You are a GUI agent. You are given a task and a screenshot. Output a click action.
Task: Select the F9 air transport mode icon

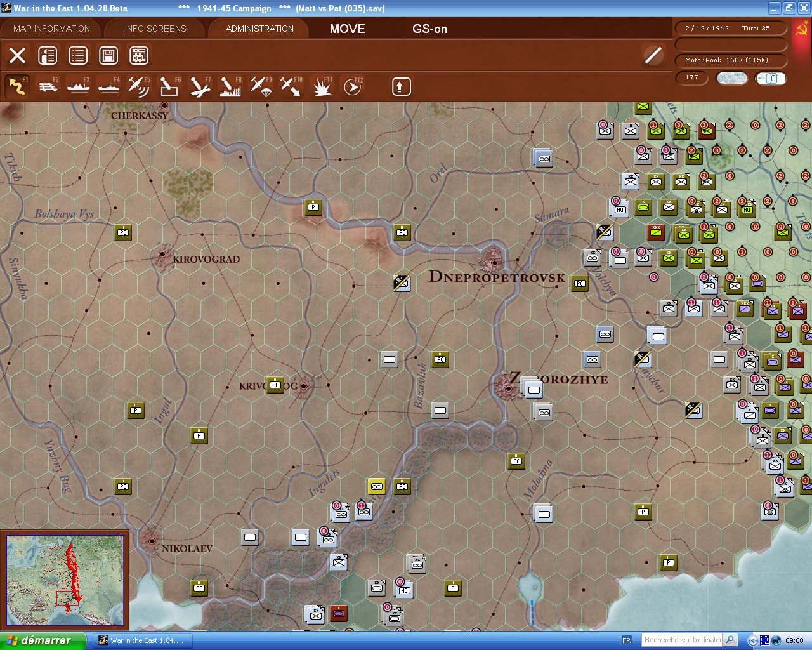click(261, 86)
